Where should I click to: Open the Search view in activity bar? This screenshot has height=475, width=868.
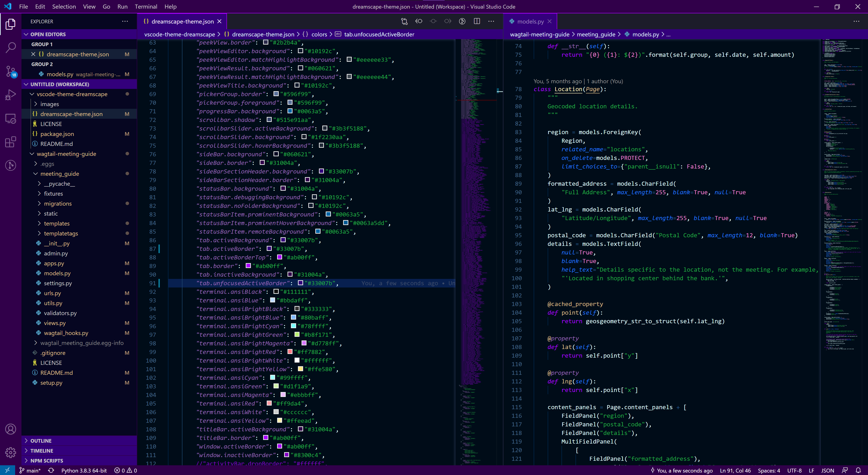11,47
